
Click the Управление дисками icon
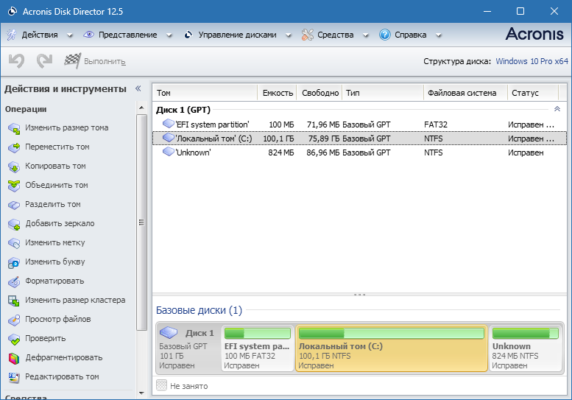click(188, 35)
